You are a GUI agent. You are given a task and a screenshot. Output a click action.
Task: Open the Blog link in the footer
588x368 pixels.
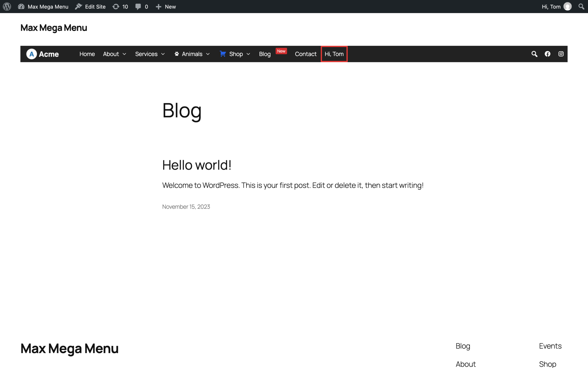[x=463, y=346]
